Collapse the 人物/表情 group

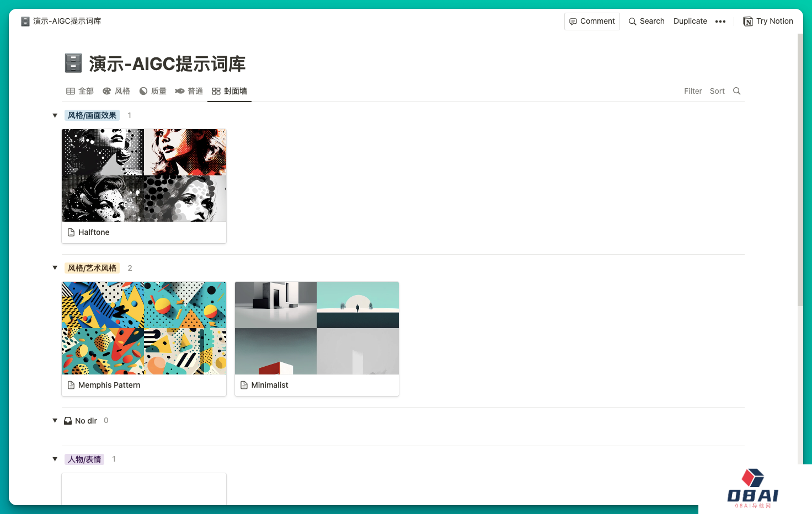[55, 459]
